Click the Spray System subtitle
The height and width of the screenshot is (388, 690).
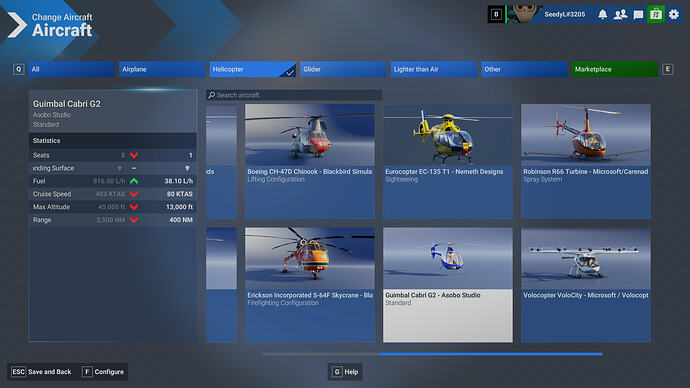[x=542, y=179]
